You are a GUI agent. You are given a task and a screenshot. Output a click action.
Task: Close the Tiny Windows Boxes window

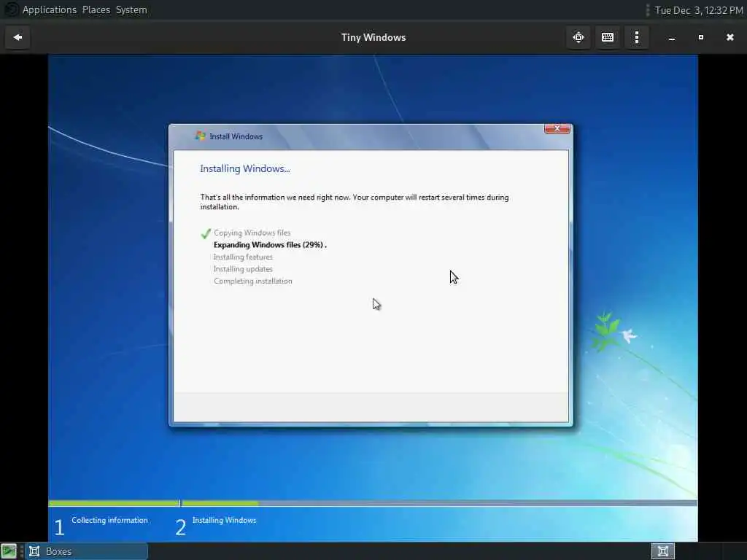tap(729, 37)
